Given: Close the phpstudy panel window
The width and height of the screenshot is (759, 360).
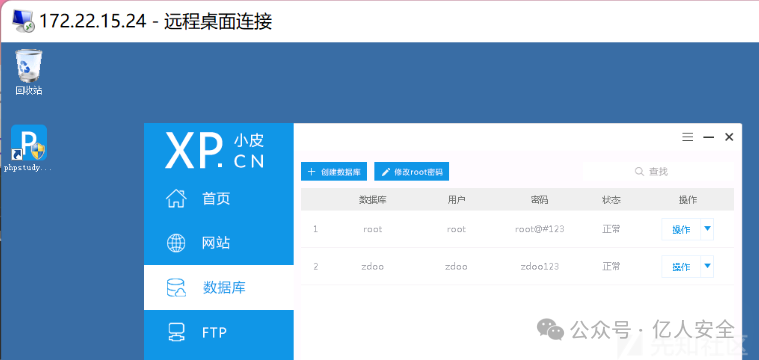Looking at the screenshot, I should (x=729, y=137).
